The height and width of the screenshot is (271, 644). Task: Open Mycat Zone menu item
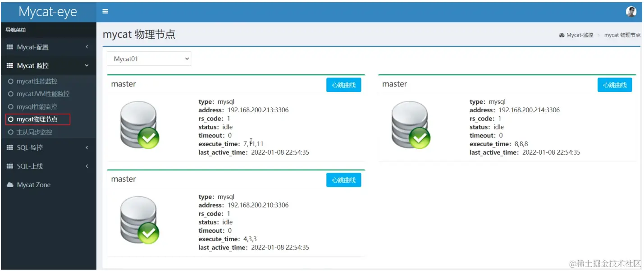click(49, 185)
